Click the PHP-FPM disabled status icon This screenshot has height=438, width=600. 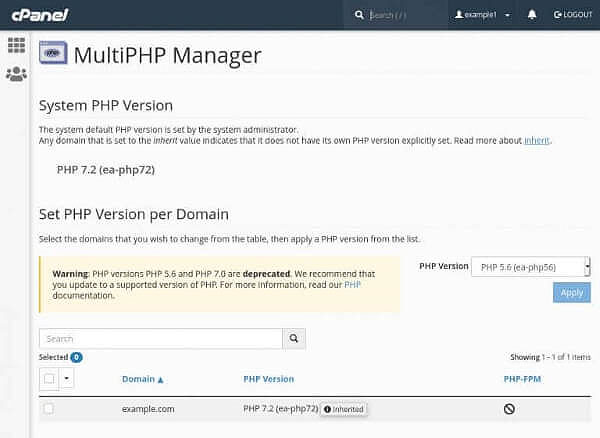(x=509, y=409)
